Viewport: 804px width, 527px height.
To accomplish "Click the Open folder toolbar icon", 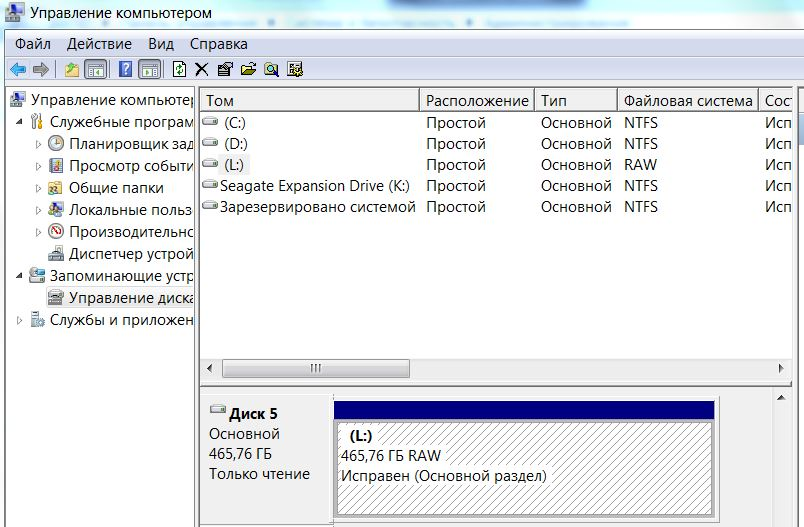I will 248,69.
